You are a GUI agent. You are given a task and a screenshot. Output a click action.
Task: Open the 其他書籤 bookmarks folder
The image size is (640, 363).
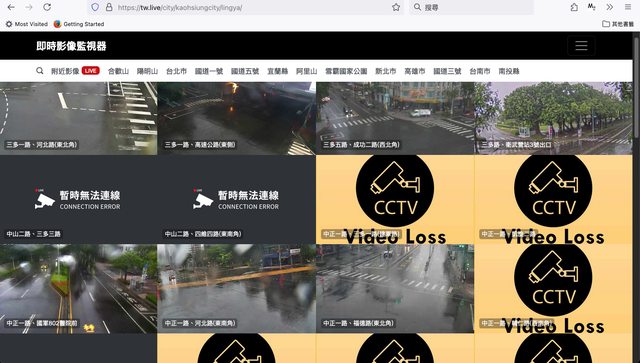click(618, 24)
